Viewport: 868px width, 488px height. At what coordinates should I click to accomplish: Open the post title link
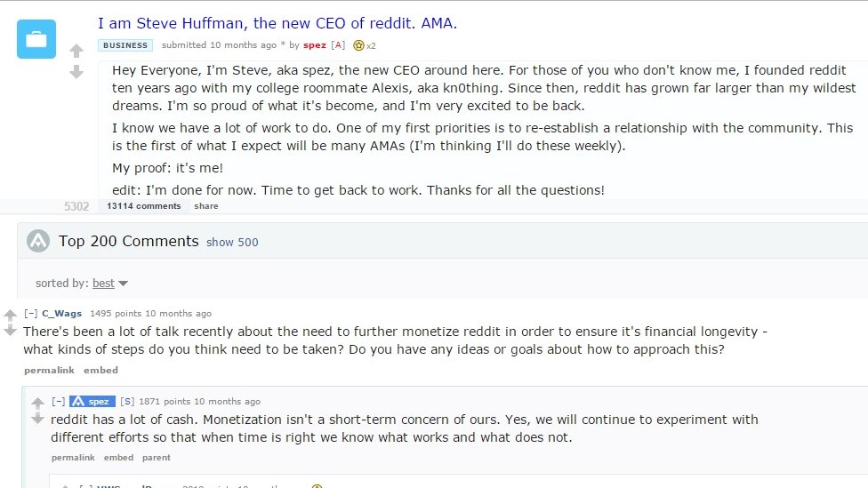[x=277, y=23]
